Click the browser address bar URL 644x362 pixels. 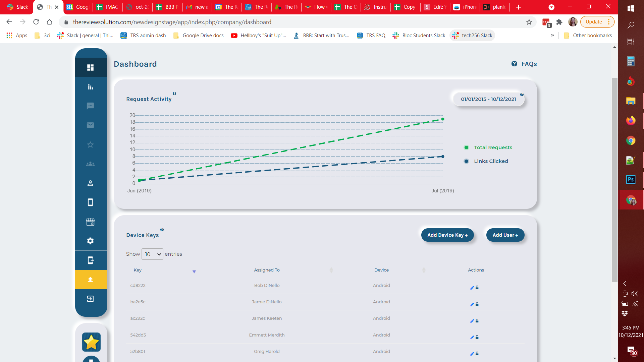coord(172,22)
